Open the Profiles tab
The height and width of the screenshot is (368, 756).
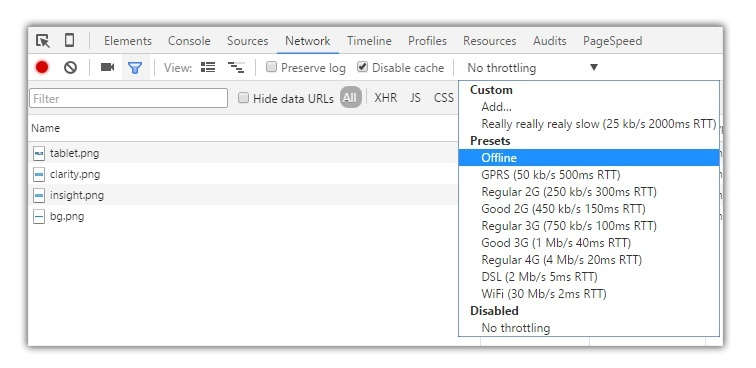pos(427,41)
